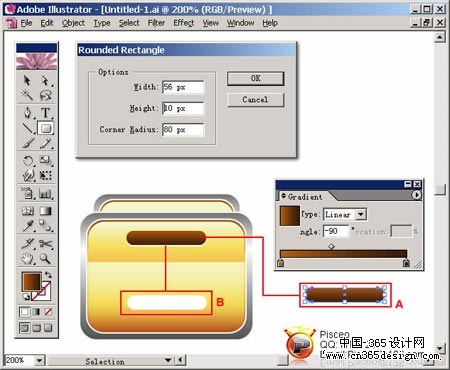This screenshot has width=450, height=370.
Task: Choose the Eyedropper tool
Action: (x=28, y=226)
